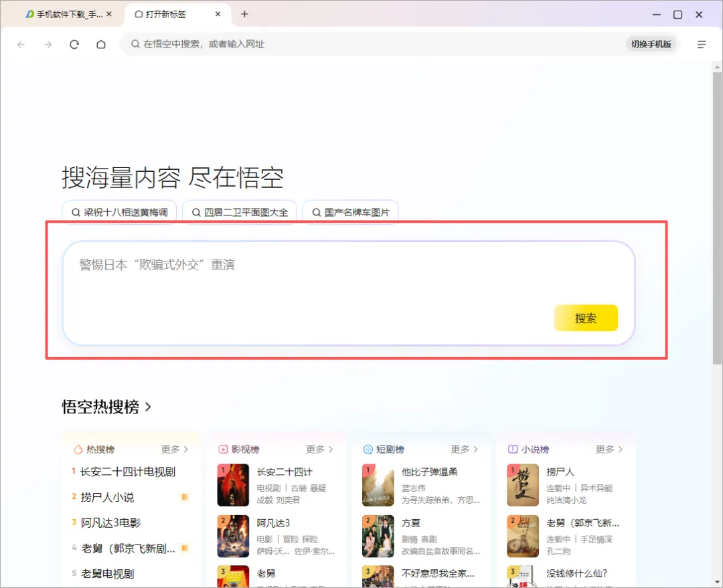This screenshot has height=588, width=723.
Task: Click the 短剧榜 film reel icon
Action: pos(368,450)
